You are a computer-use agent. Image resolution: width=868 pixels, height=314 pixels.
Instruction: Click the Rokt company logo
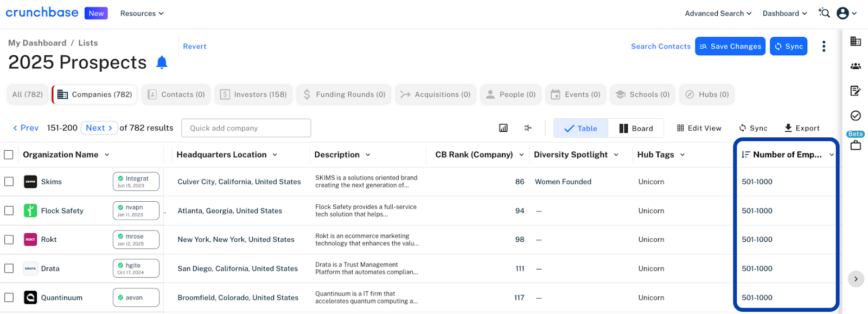coord(30,239)
